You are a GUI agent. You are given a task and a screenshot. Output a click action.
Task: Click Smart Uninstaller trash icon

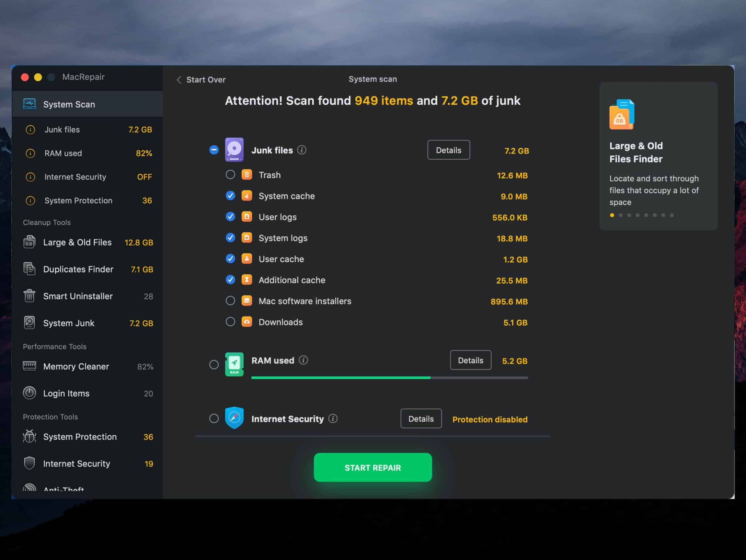click(29, 296)
